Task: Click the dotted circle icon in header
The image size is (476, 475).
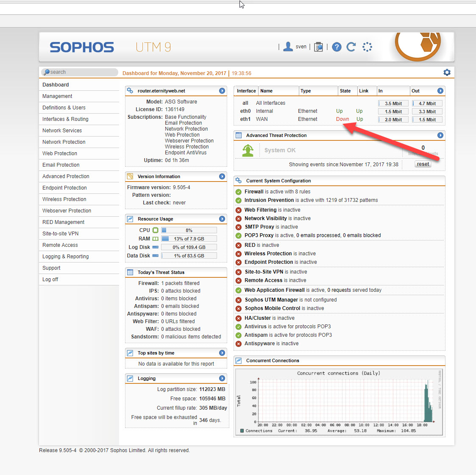Action: point(367,47)
